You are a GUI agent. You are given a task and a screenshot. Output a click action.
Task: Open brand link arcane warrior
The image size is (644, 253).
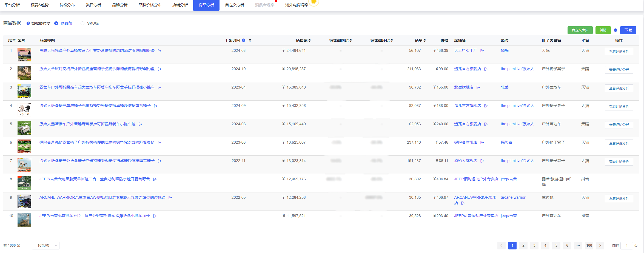513,198
